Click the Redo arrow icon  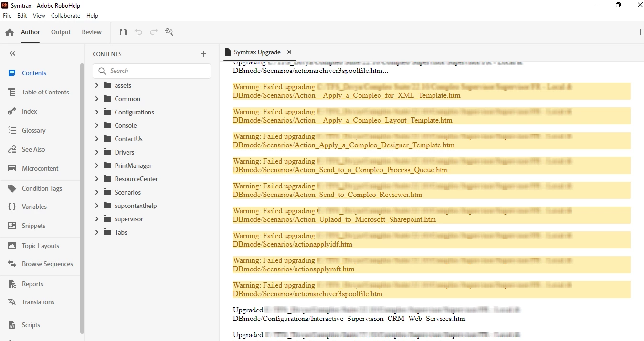tap(154, 32)
